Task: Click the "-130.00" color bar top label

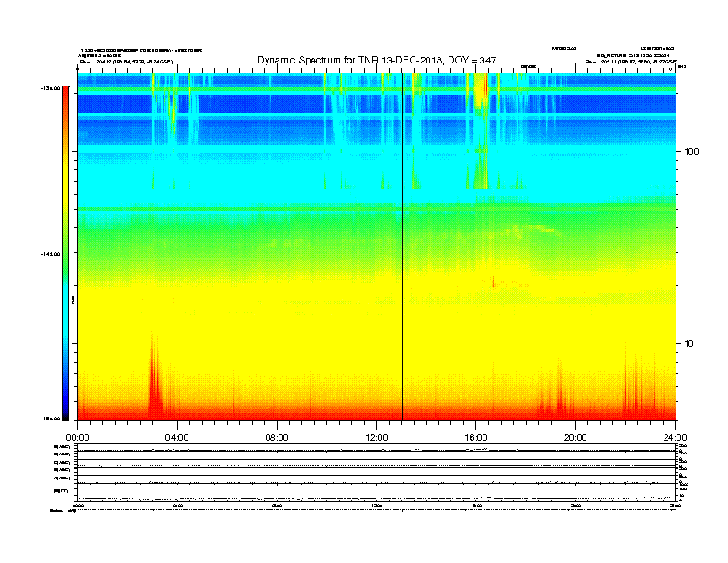Action: 51,88
